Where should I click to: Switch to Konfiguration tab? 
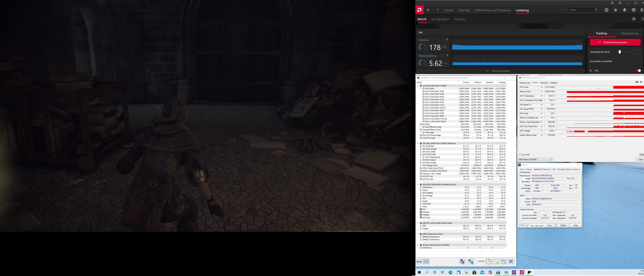(x=440, y=19)
